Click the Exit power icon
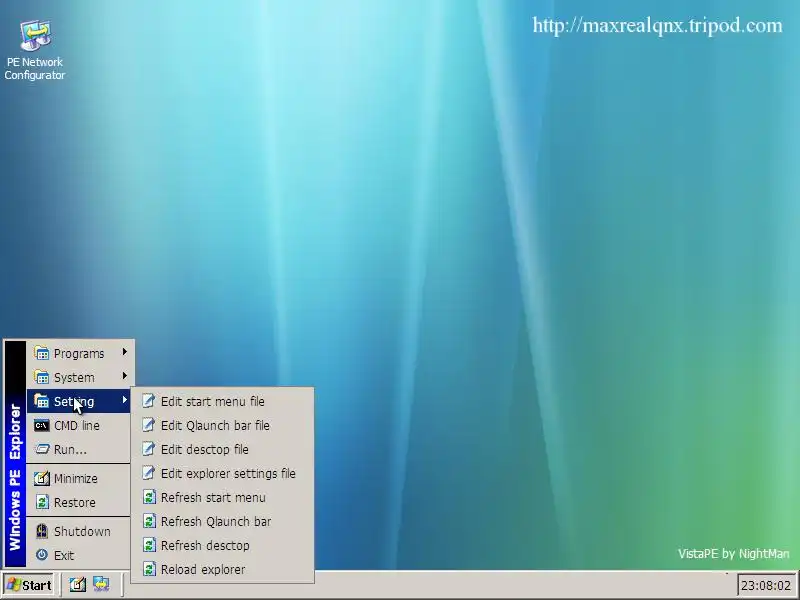The image size is (800, 600). (42, 555)
